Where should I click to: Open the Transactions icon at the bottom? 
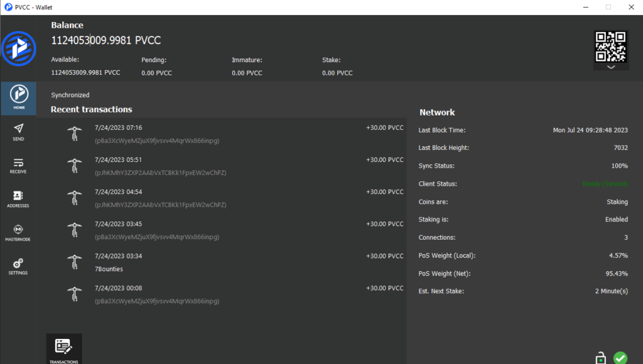(63, 345)
